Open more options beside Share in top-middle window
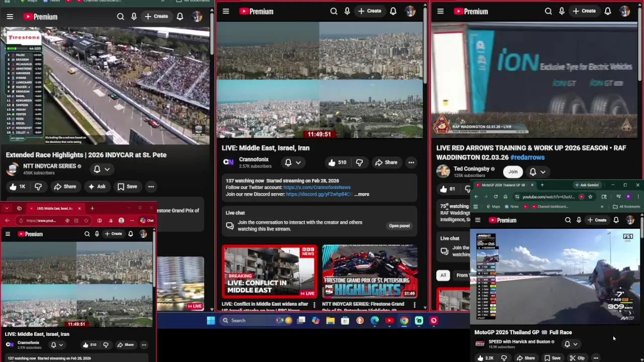 (x=411, y=162)
